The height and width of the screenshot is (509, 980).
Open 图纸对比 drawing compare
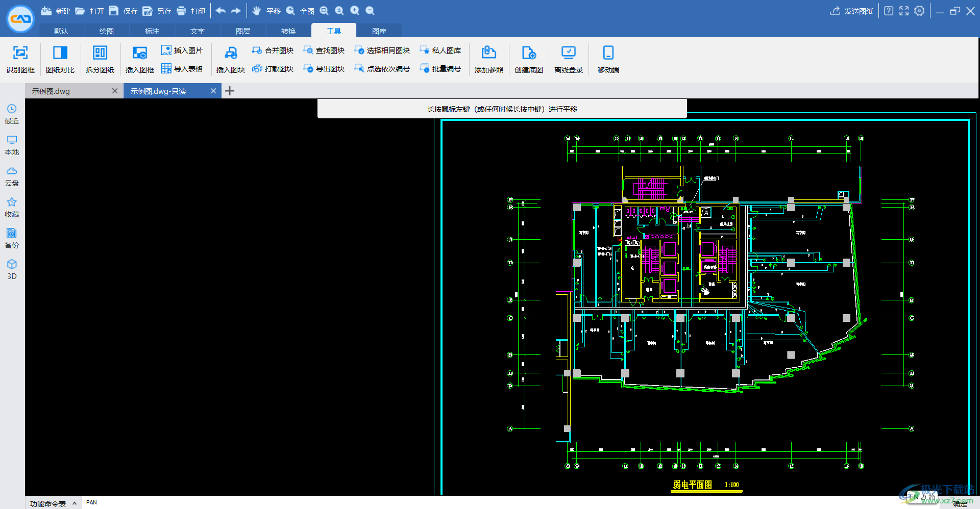(x=60, y=59)
